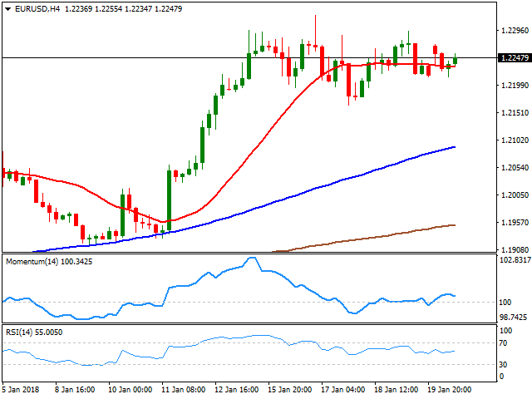
Task: Click the last green candle on the chart
Action: (x=455, y=61)
